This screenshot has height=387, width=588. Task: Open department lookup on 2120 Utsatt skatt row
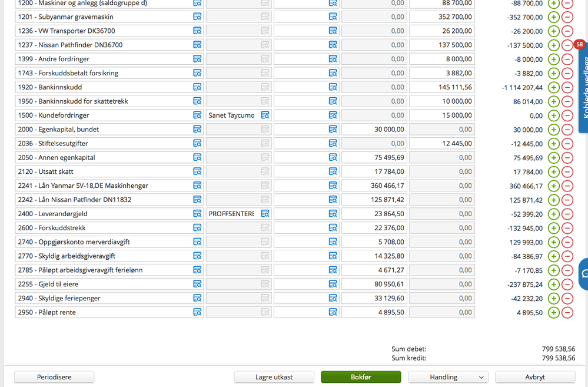coord(333,171)
